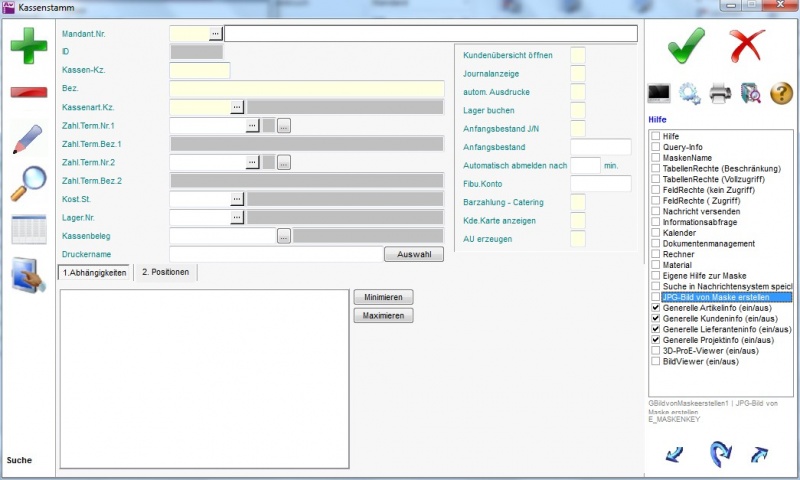Click the red minus delete icon
This screenshot has height=480, width=800.
pyautogui.click(x=29, y=93)
